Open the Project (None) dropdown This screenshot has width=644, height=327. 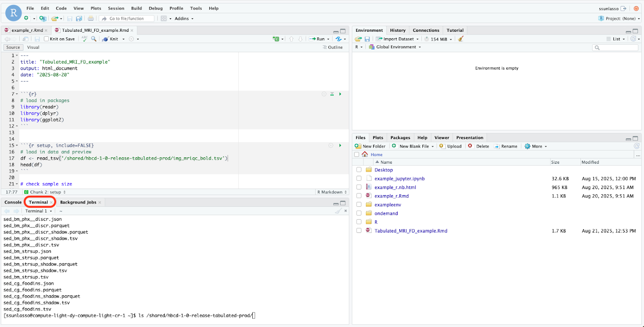tap(619, 19)
